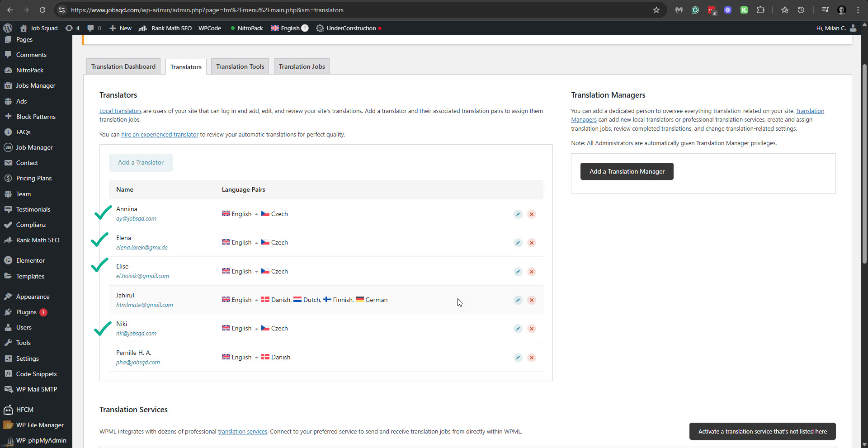Open WP Mail SMTP sidebar item
Viewport: 868px width, 448px height.
(x=36, y=389)
